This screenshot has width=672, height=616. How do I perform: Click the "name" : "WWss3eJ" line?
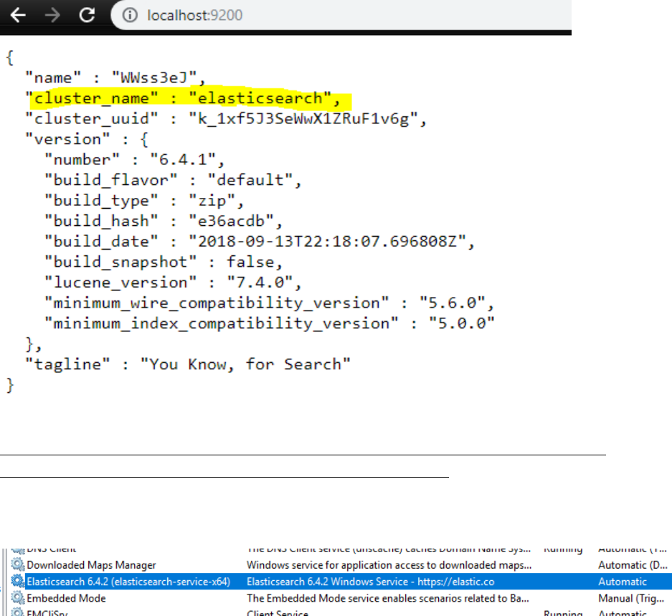click(115, 78)
